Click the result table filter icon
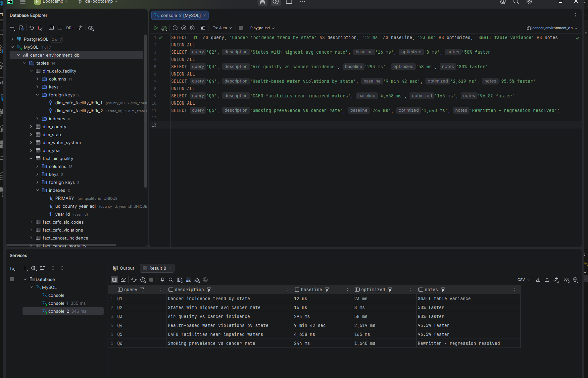Image resolution: width=588 pixels, height=378 pixels. 180,280
